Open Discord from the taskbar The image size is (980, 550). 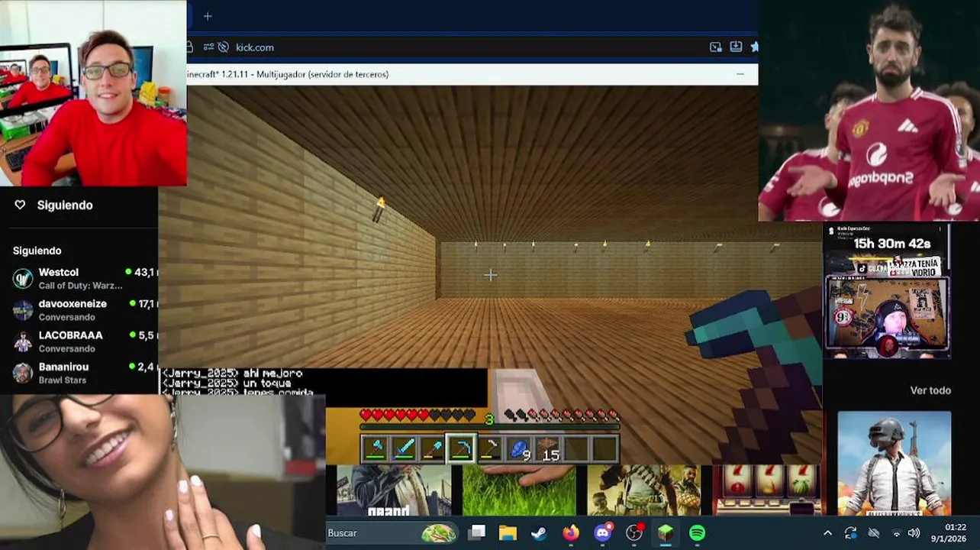(603, 533)
